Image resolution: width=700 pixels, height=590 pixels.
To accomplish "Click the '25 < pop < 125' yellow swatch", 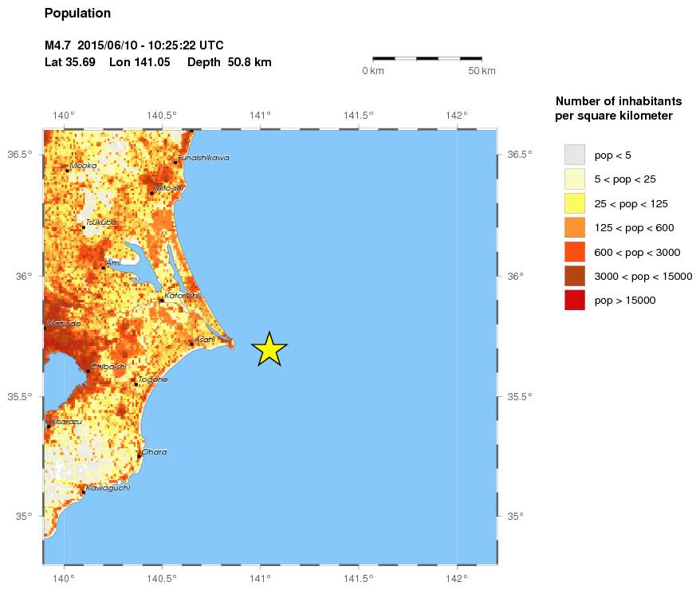I will point(574,203).
